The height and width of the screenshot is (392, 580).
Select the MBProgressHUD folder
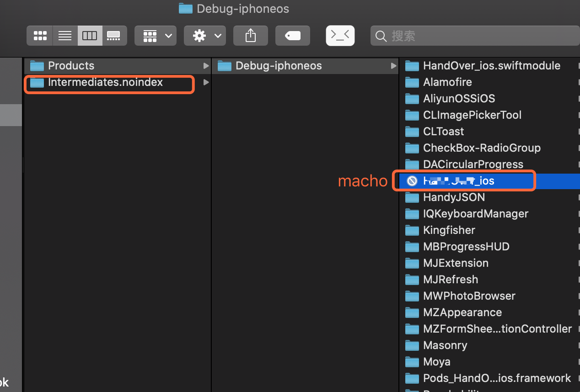(489, 247)
